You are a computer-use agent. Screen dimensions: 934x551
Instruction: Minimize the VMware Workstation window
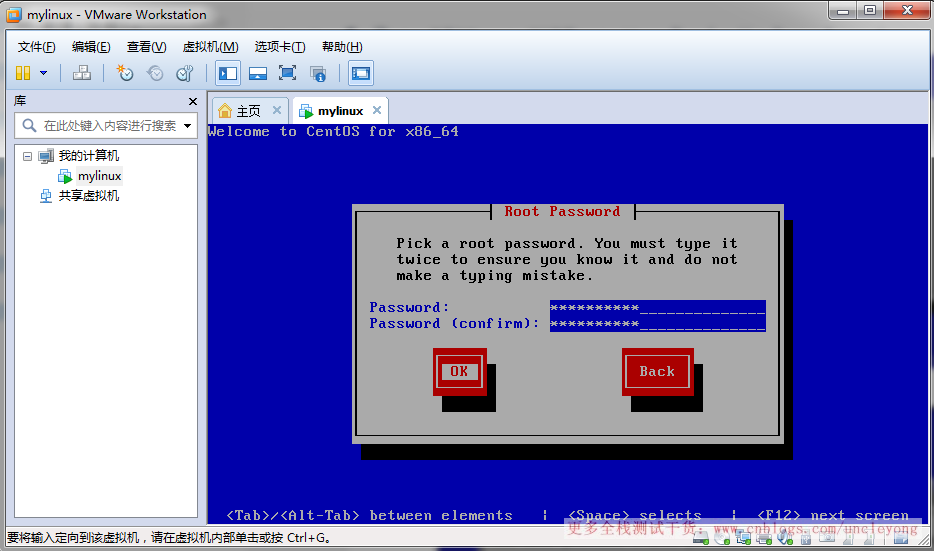pyautogui.click(x=843, y=10)
